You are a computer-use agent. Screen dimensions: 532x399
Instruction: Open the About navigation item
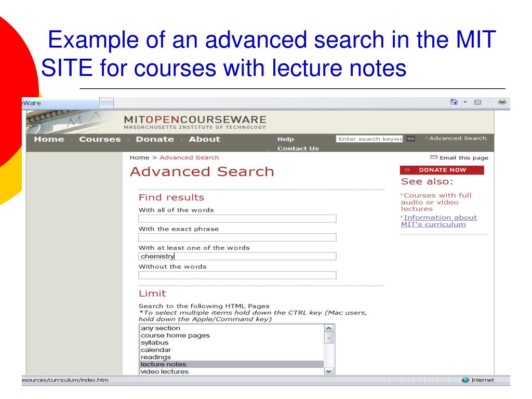click(x=204, y=139)
